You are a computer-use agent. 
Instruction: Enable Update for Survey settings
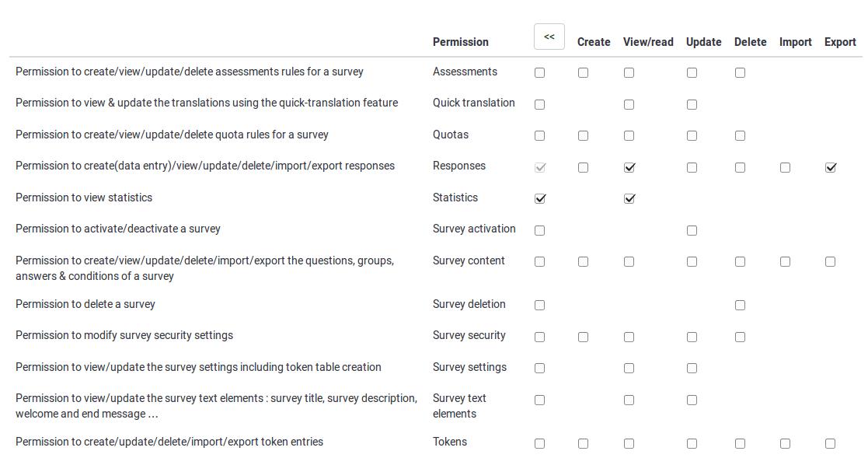click(692, 368)
